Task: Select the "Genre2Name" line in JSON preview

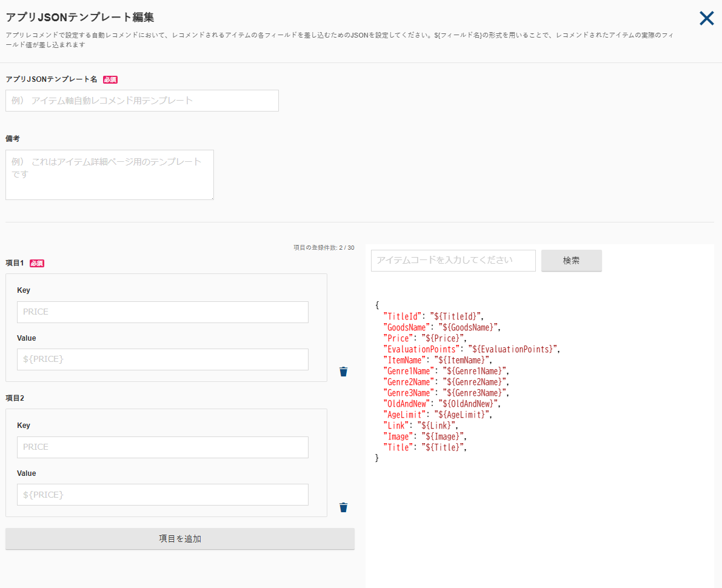Action: (x=446, y=382)
